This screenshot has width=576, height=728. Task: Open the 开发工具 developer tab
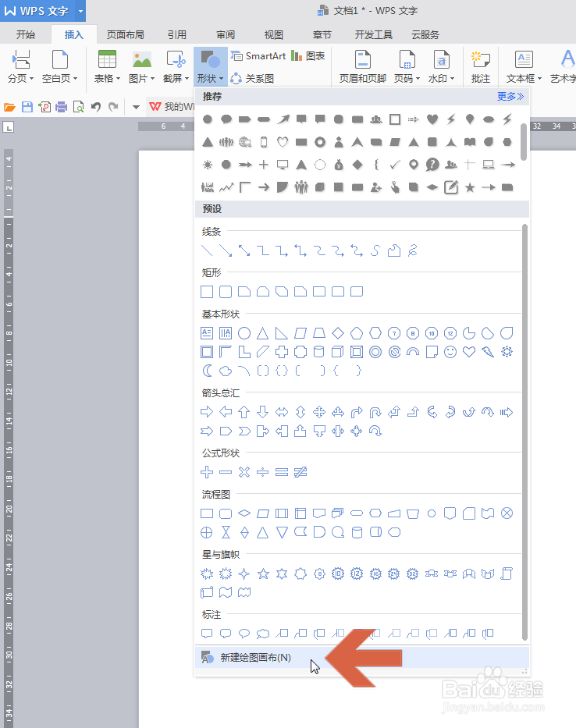(x=374, y=35)
